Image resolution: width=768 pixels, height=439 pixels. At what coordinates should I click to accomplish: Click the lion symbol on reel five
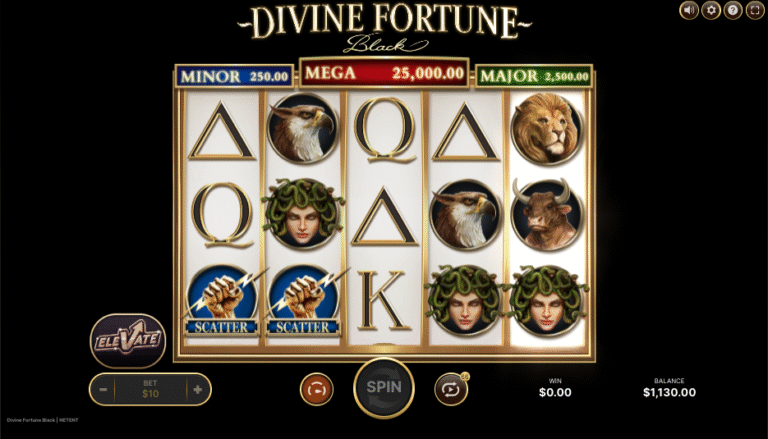[547, 128]
